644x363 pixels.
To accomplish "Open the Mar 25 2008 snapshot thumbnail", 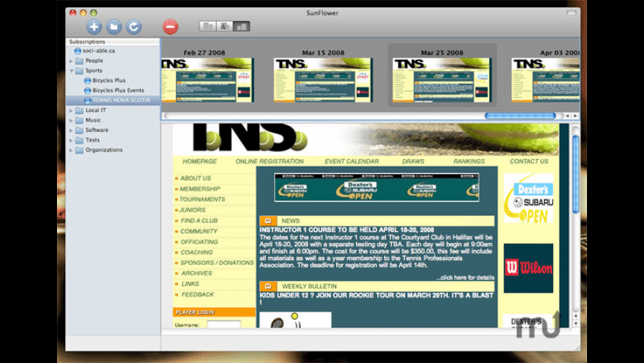I will click(442, 80).
